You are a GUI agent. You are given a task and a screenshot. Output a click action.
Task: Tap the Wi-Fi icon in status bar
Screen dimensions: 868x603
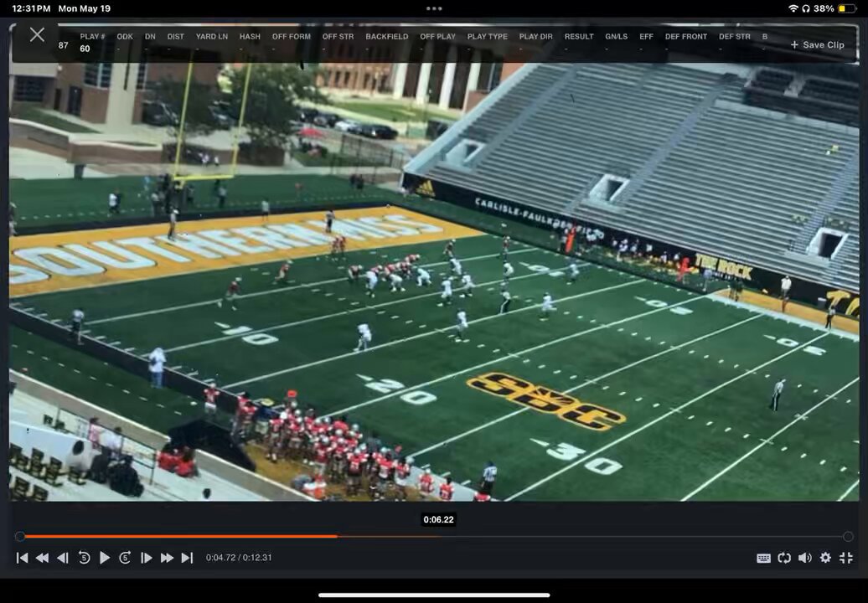tap(793, 8)
